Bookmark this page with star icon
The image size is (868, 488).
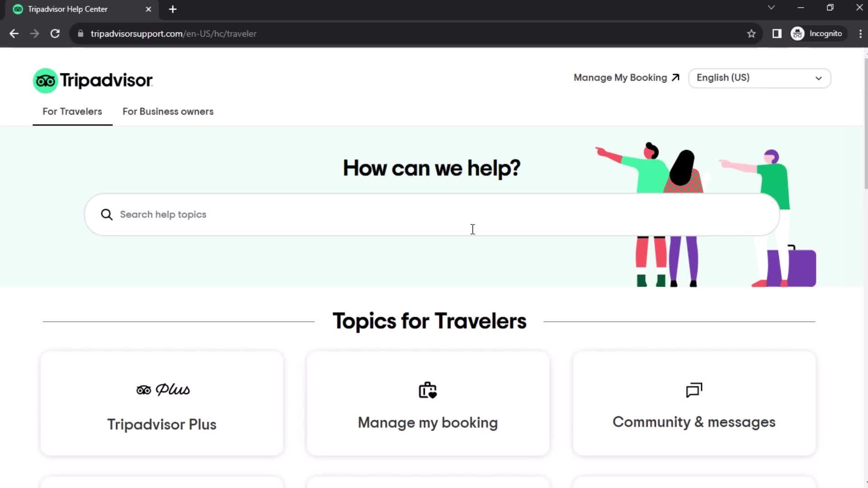pos(751,34)
